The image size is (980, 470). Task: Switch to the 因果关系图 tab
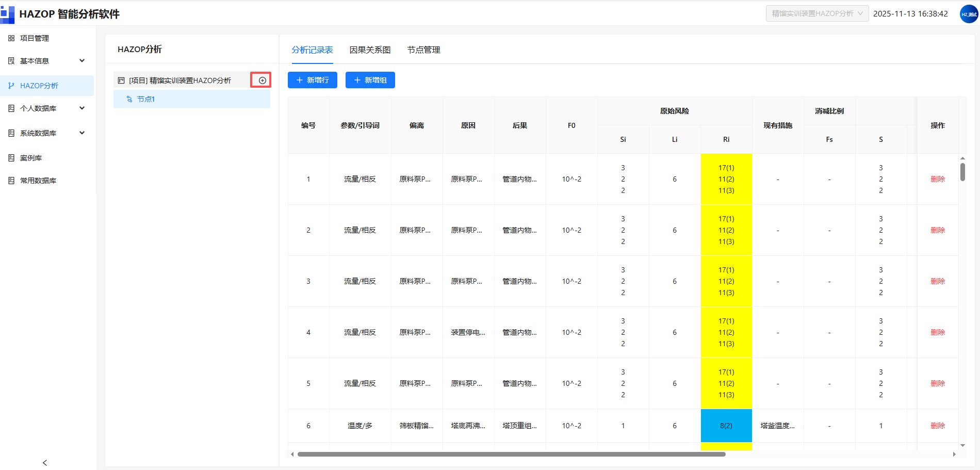tap(370, 50)
